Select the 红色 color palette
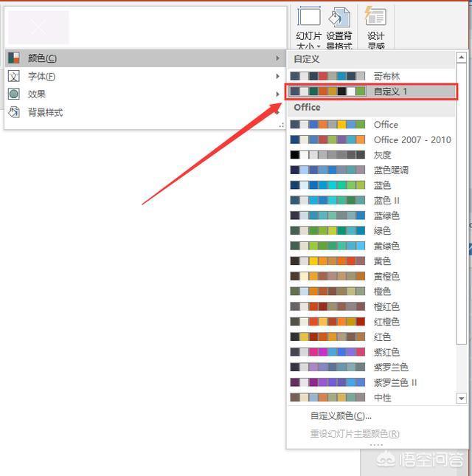Viewport: 472px width, 476px height. pyautogui.click(x=371, y=337)
